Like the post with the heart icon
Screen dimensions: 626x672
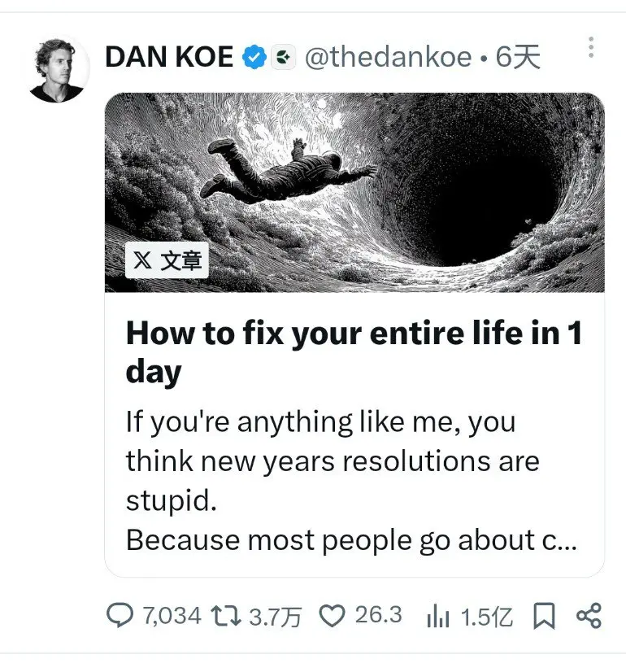click(332, 616)
